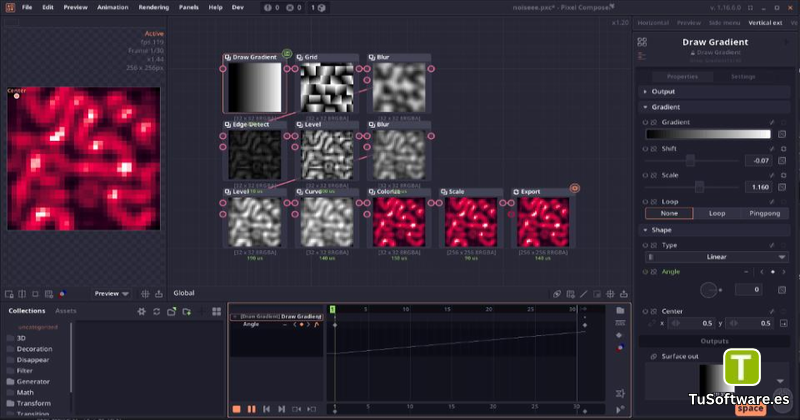Click the keyframe diamond icon in timeline side strip
800x420 pixels.
(619, 335)
